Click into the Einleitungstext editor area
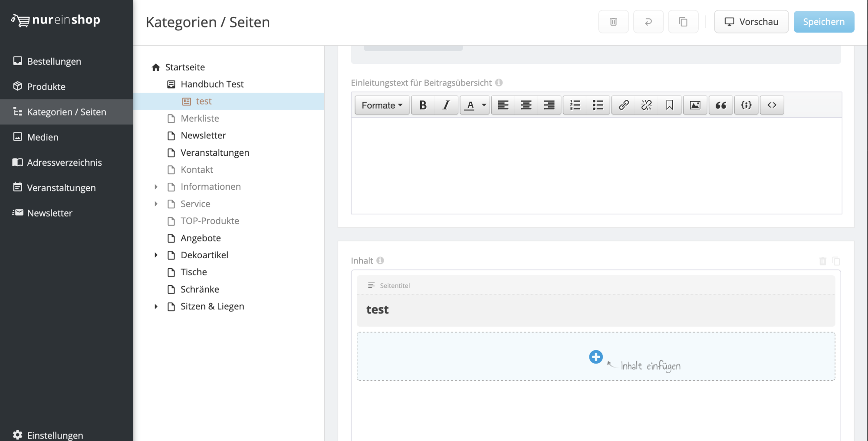868x441 pixels. (596, 166)
